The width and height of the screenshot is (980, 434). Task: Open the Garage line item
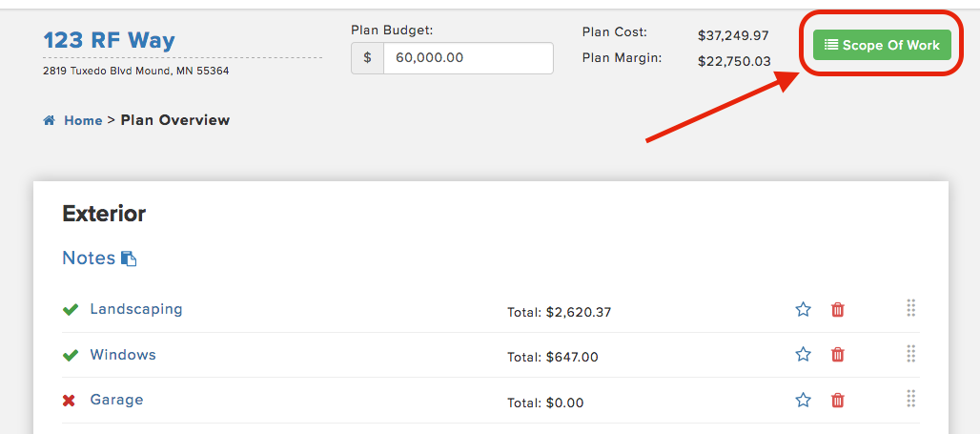117,400
